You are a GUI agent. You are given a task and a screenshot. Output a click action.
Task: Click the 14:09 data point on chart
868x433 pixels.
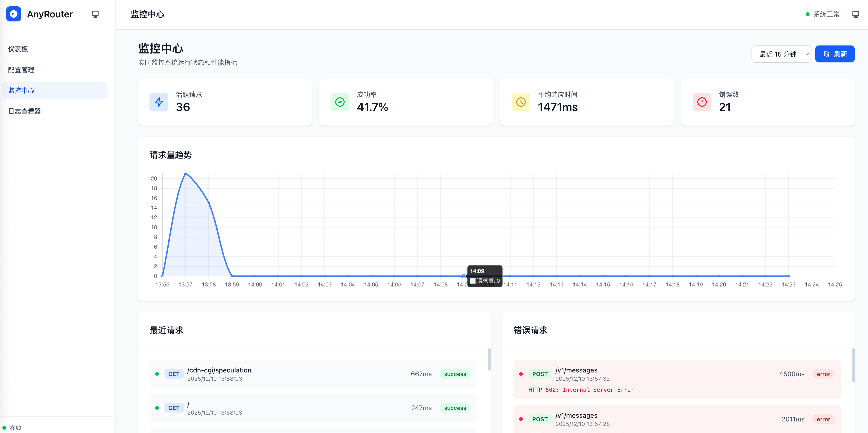[464, 276]
